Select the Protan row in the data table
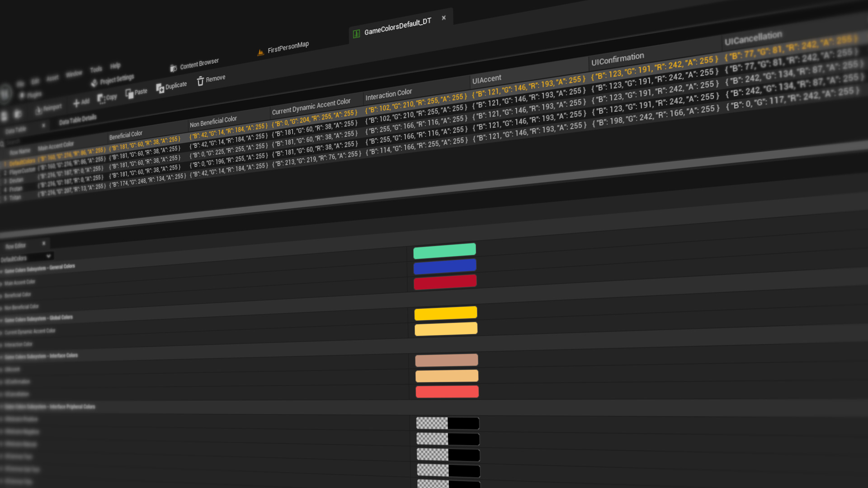868x488 pixels. click(15, 188)
